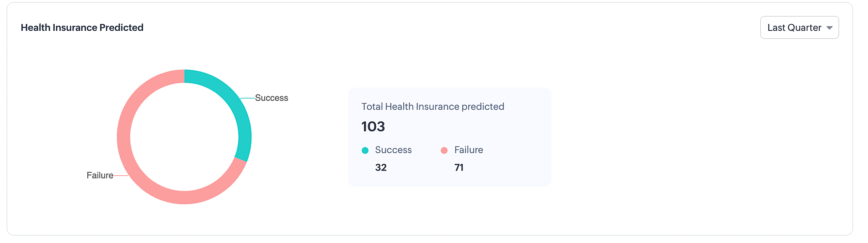Click the Success count value 32
The height and width of the screenshot is (243, 868).
click(381, 167)
